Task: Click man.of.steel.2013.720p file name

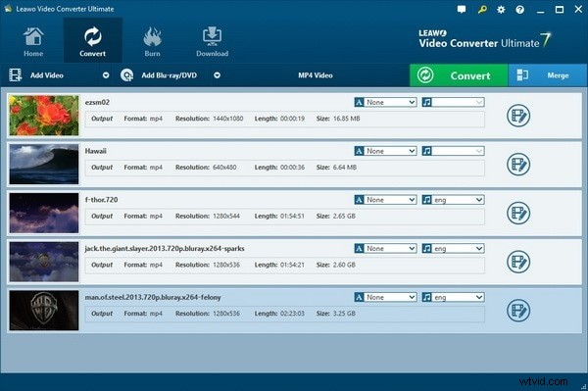Action: pos(153,297)
